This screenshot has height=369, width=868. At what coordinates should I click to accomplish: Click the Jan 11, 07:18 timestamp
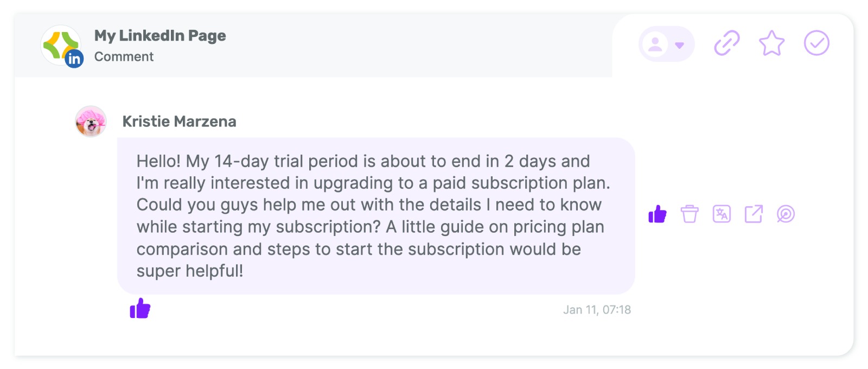point(597,310)
